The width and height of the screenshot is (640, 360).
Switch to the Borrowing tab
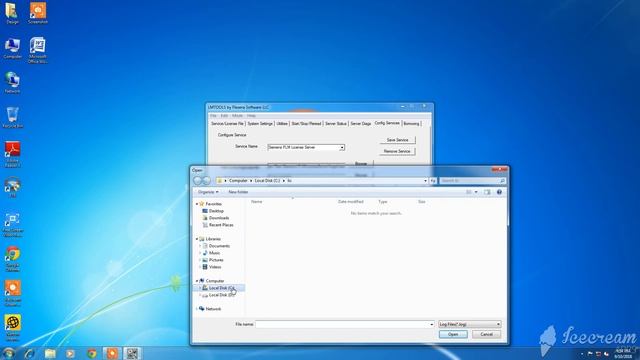[411, 123]
